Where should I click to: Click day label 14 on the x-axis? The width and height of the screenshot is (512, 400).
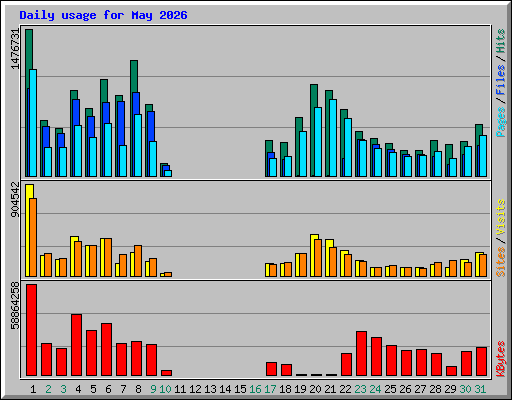[225, 389]
